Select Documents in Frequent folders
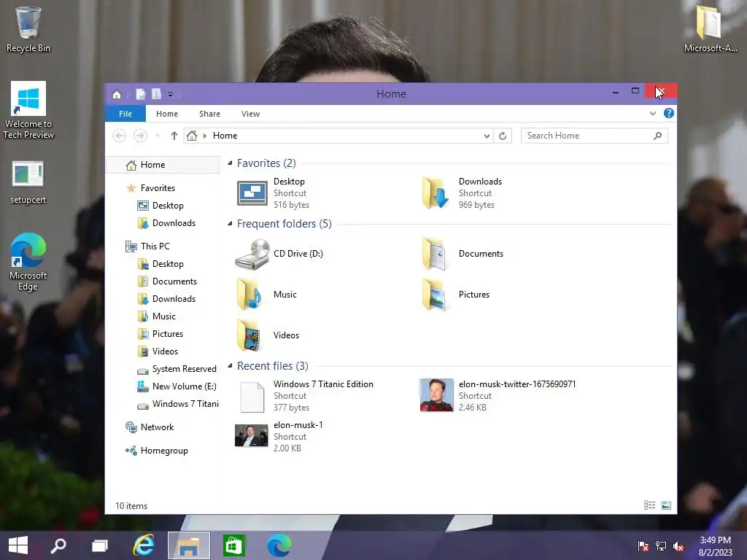This screenshot has width=747, height=560. [462, 254]
